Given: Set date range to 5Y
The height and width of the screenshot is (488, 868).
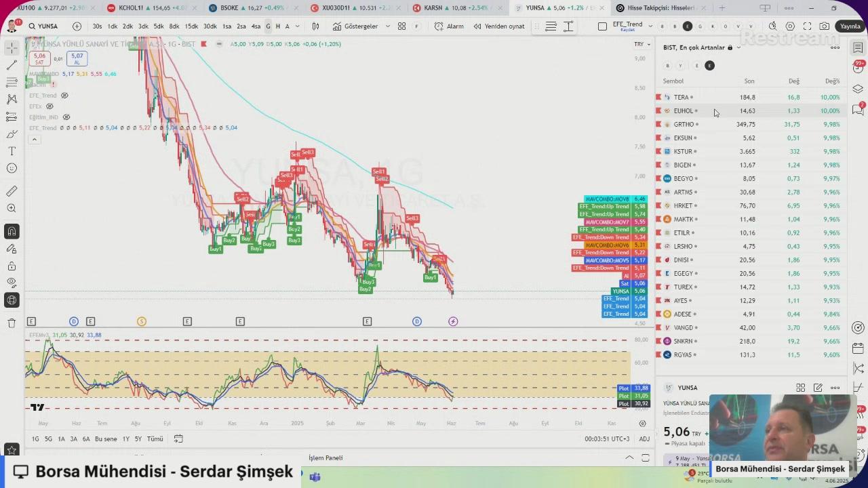Looking at the screenshot, I should [138, 439].
